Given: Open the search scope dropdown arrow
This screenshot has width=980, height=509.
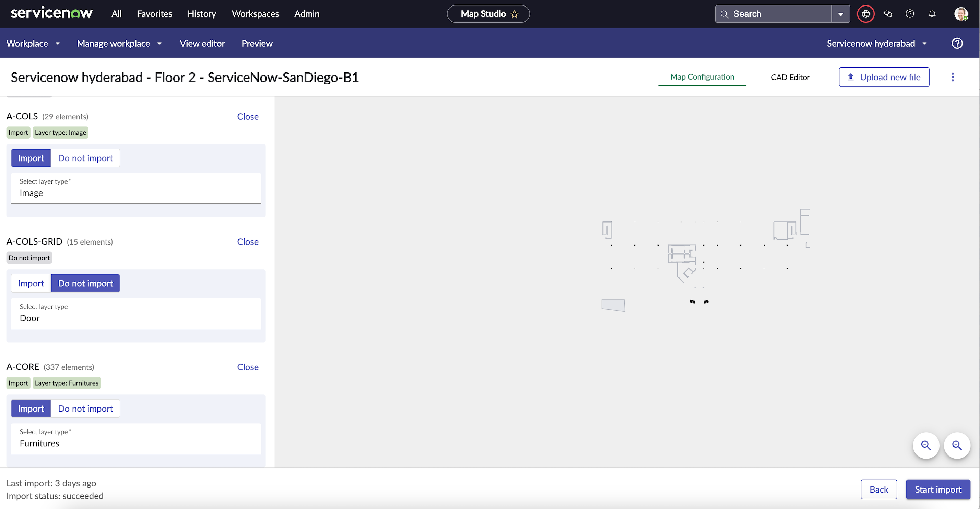Looking at the screenshot, I should (841, 14).
